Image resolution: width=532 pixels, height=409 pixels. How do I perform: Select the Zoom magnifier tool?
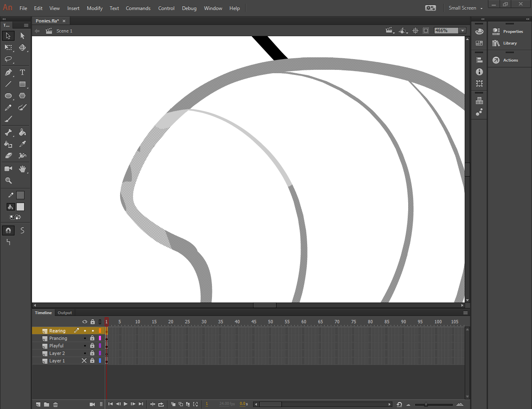point(8,181)
